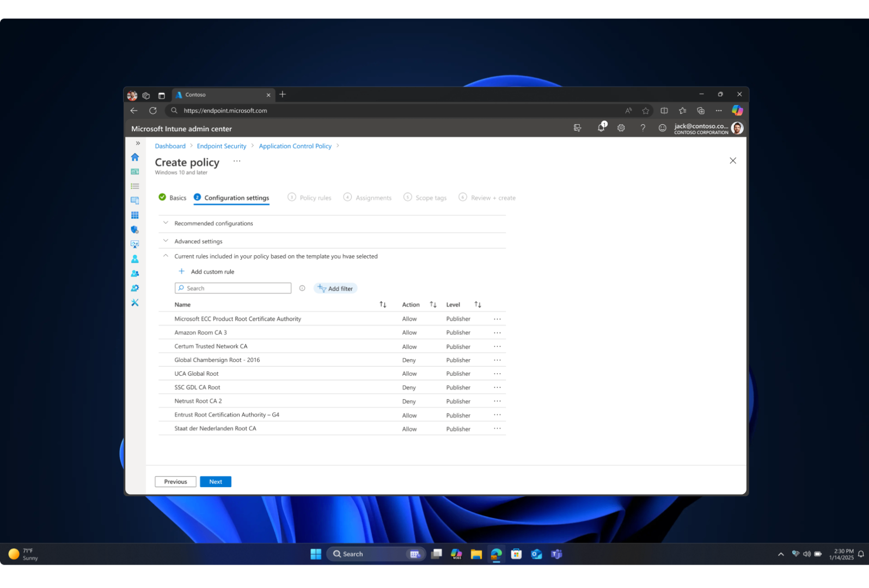The height and width of the screenshot is (588, 869).
Task: Open the Cloud Shell icon in Intune header
Action: click(577, 128)
